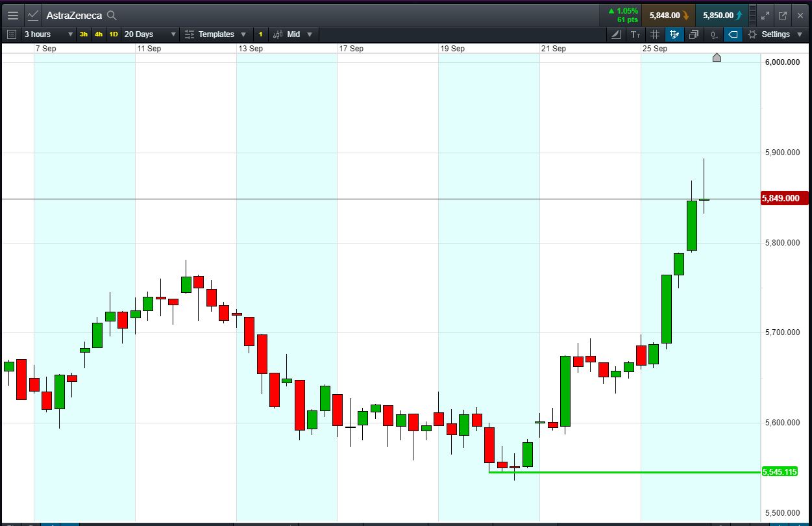Select the text annotation Tт tool

635,34
